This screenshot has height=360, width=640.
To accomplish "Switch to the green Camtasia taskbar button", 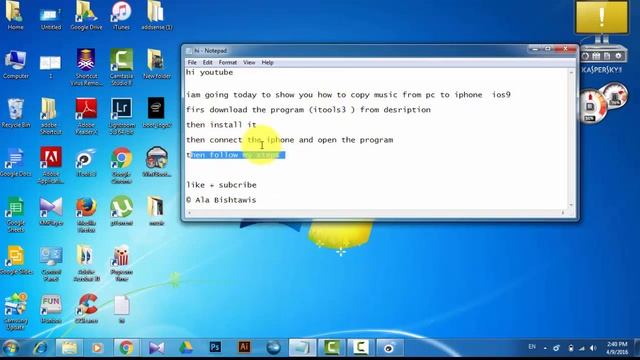I will click(x=331, y=348).
